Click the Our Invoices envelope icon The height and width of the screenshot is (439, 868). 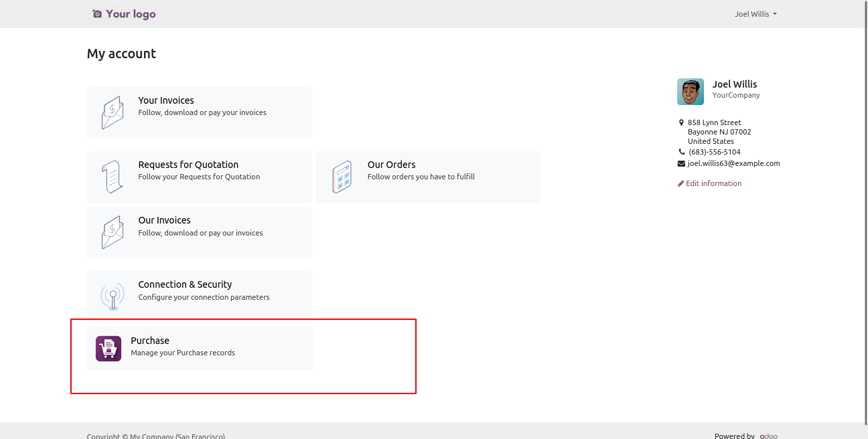pos(113,232)
